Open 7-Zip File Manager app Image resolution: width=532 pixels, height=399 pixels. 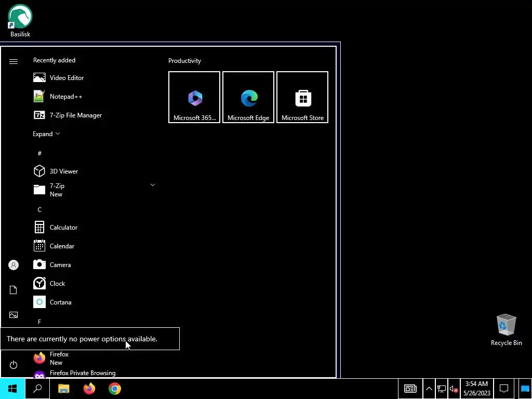[95, 115]
